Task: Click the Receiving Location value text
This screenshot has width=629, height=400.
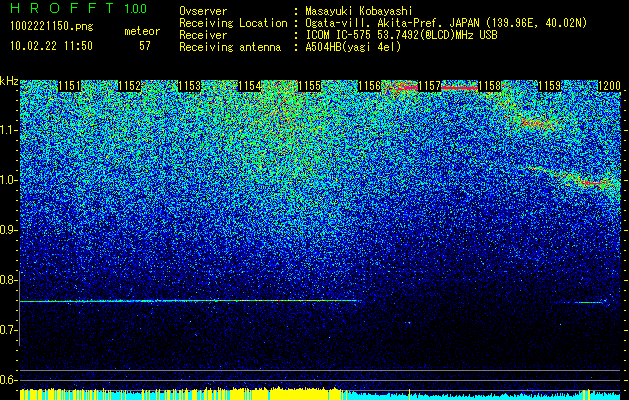Action: [x=446, y=23]
